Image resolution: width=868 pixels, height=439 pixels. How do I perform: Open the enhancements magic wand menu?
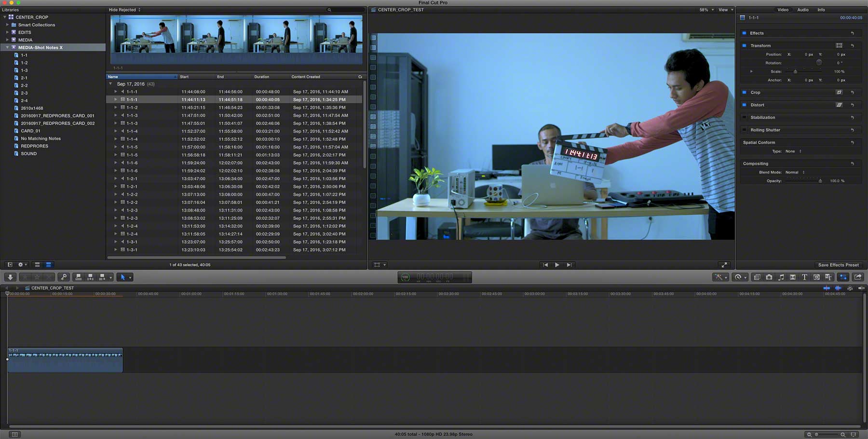[720, 277]
